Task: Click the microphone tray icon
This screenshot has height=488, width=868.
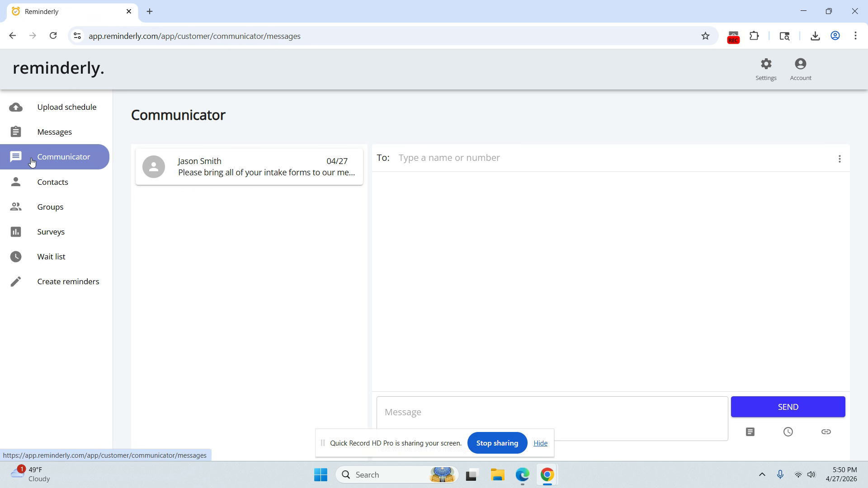Action: coord(780,474)
